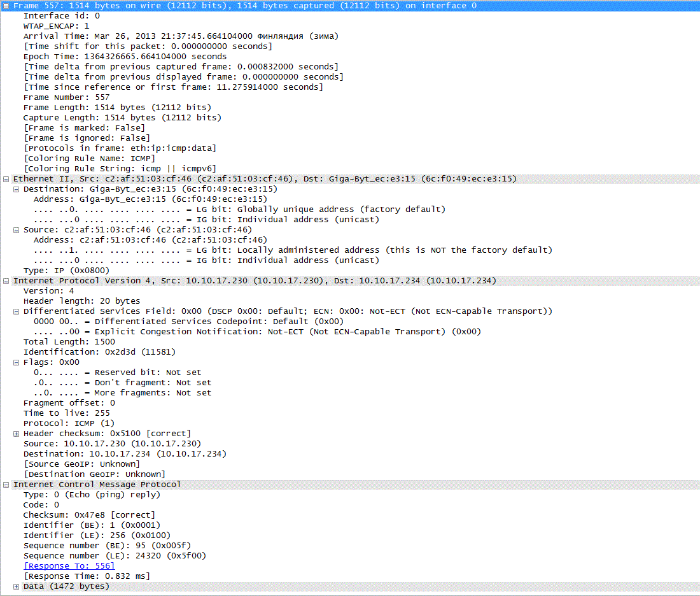This screenshot has height=596, width=700.
Task: Select the Protocols in frame row
Action: [x=120, y=149]
